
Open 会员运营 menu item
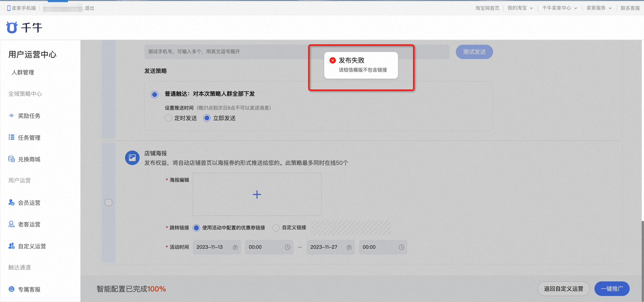[29, 203]
